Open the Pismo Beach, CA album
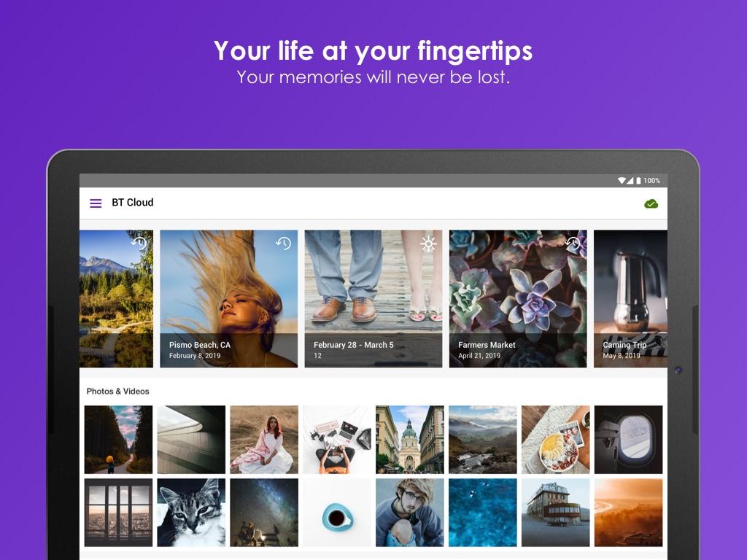747x560 pixels. point(228,298)
